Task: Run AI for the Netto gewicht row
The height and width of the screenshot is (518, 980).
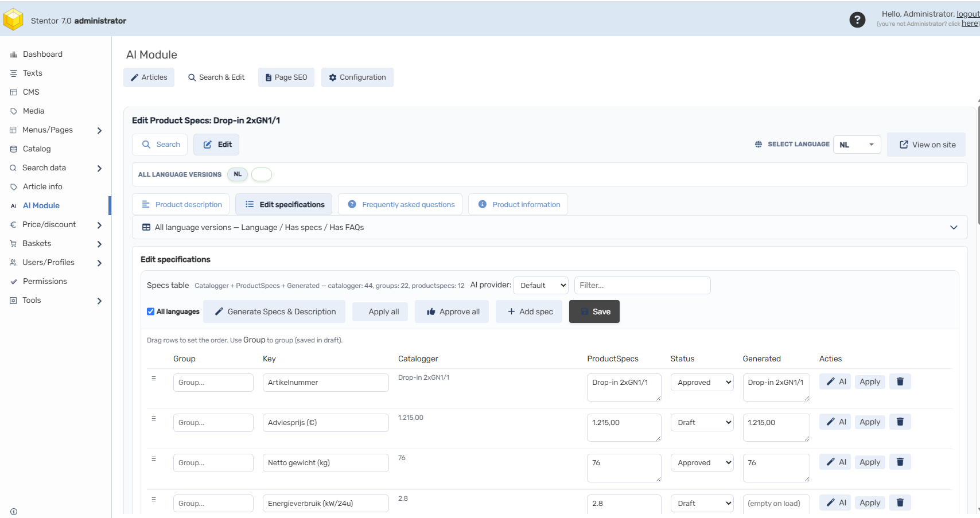Action: click(x=835, y=462)
